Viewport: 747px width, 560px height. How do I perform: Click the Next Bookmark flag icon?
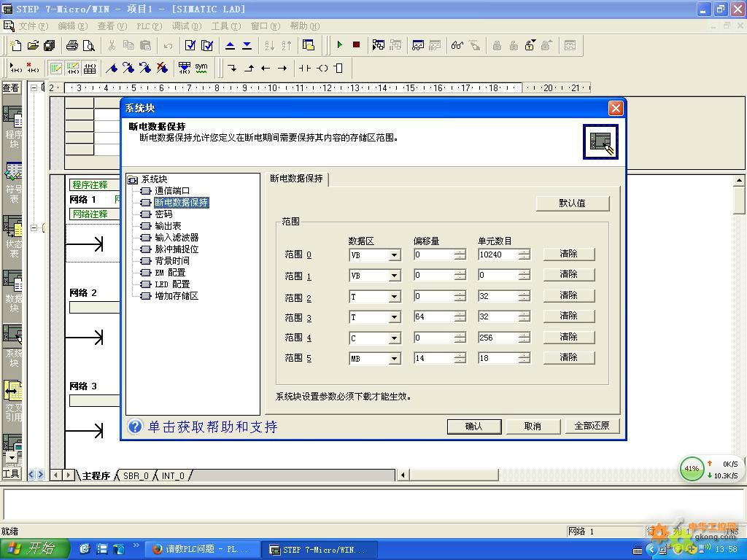128,68
